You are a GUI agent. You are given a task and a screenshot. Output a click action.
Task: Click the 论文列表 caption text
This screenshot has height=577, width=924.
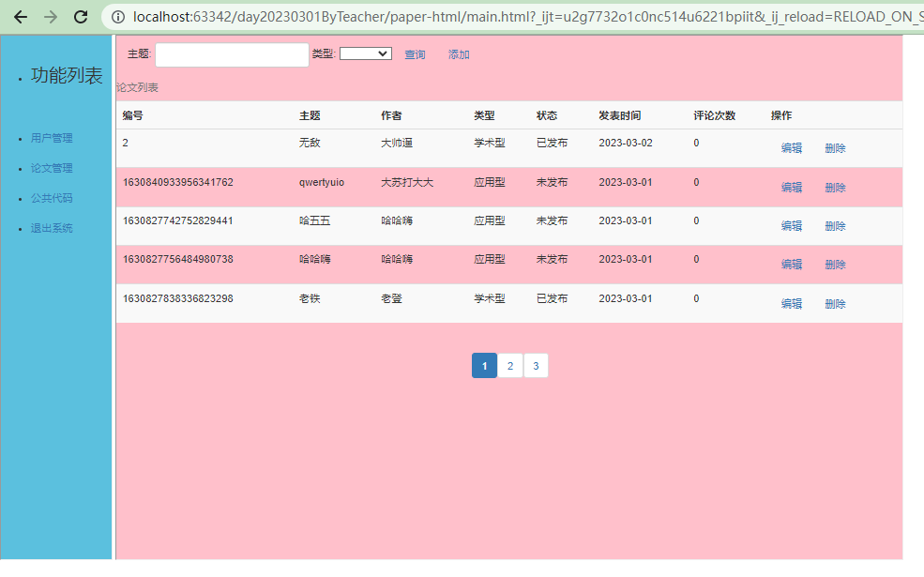tap(137, 87)
